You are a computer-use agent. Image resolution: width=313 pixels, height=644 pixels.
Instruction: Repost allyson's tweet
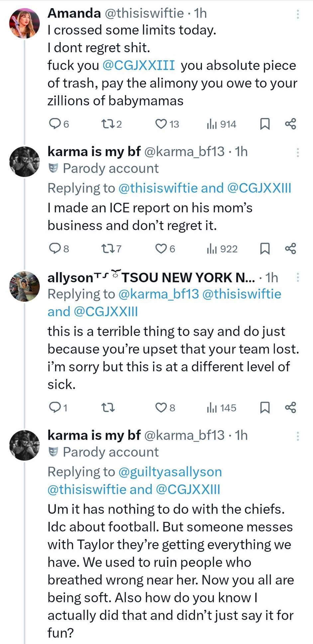pyautogui.click(x=108, y=407)
